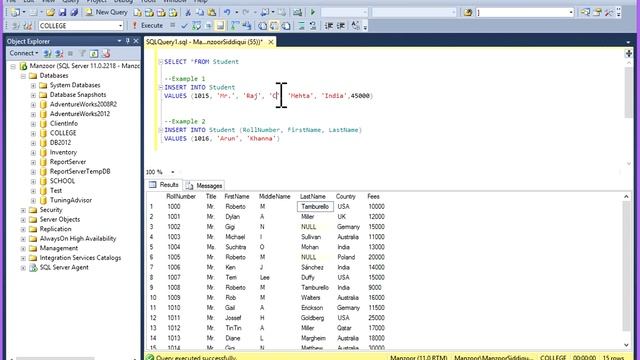
Task: Open the Messages tab
Action: 204,186
